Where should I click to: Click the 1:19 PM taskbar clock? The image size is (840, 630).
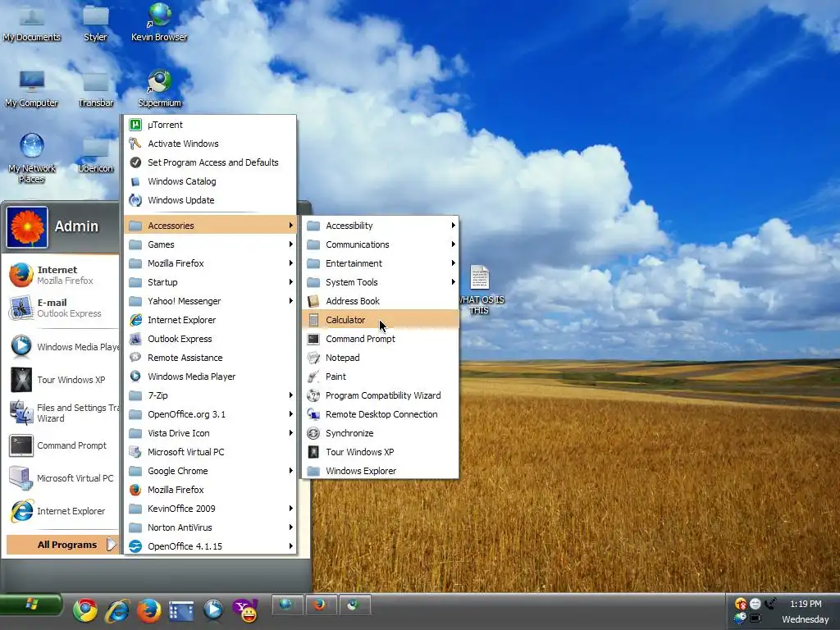[806, 604]
